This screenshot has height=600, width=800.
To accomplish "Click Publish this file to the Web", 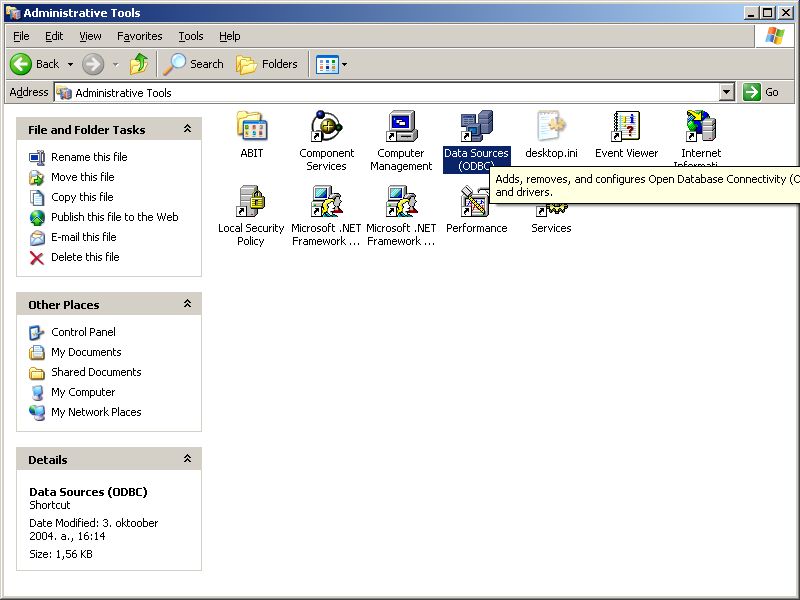I will pyautogui.click(x=115, y=217).
